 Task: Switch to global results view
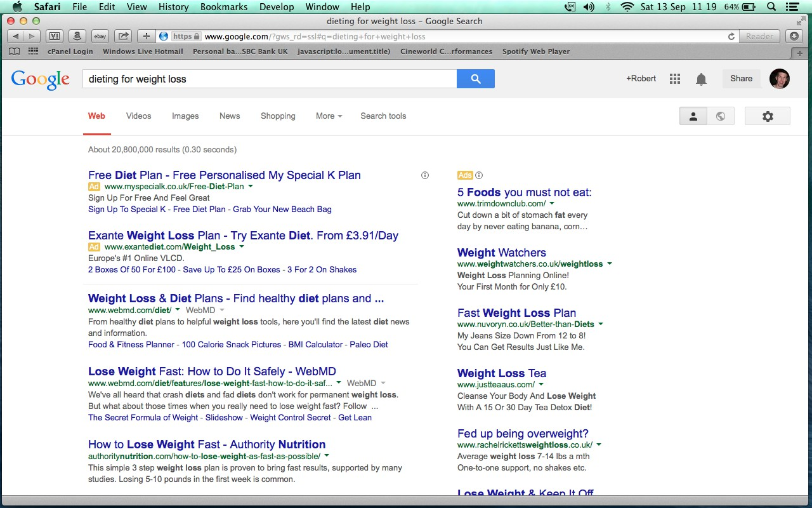(x=721, y=116)
